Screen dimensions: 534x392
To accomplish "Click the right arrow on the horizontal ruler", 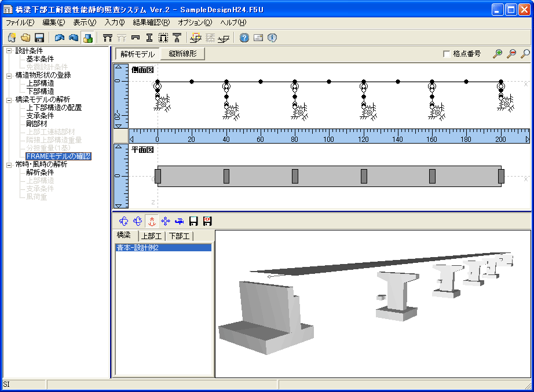I will click(x=528, y=139).
